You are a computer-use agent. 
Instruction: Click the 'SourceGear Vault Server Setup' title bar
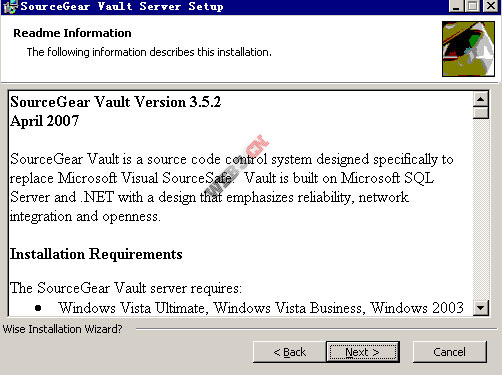[x=233, y=7]
